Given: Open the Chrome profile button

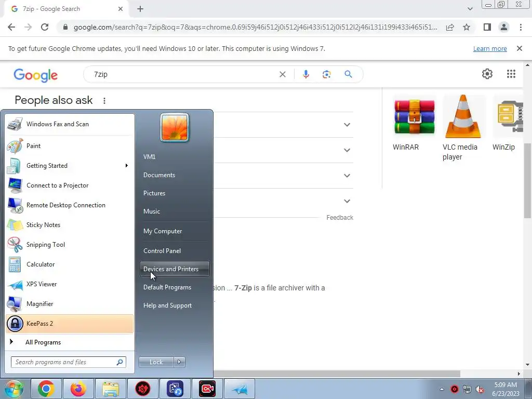Looking at the screenshot, I should click(x=504, y=27).
